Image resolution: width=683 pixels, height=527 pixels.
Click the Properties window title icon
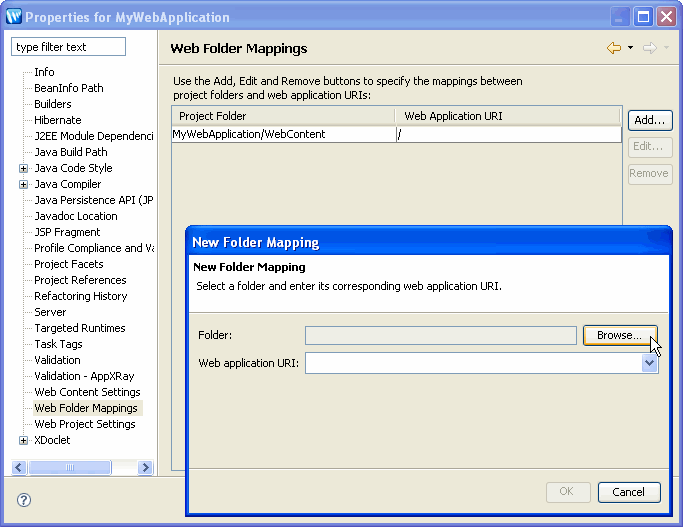[14, 17]
